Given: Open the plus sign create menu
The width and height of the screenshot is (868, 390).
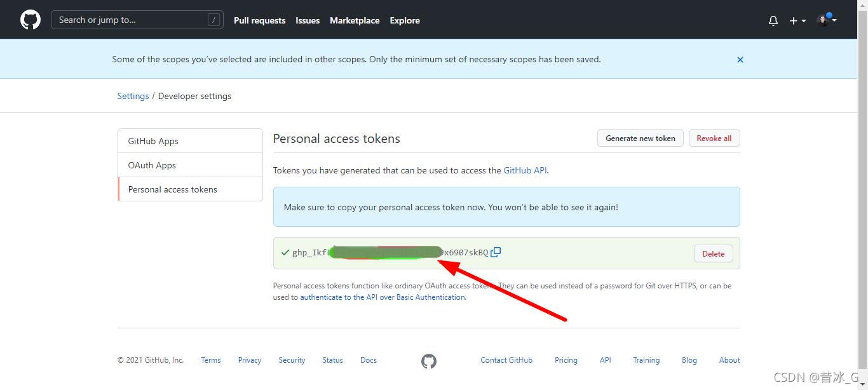Looking at the screenshot, I should tap(792, 20).
